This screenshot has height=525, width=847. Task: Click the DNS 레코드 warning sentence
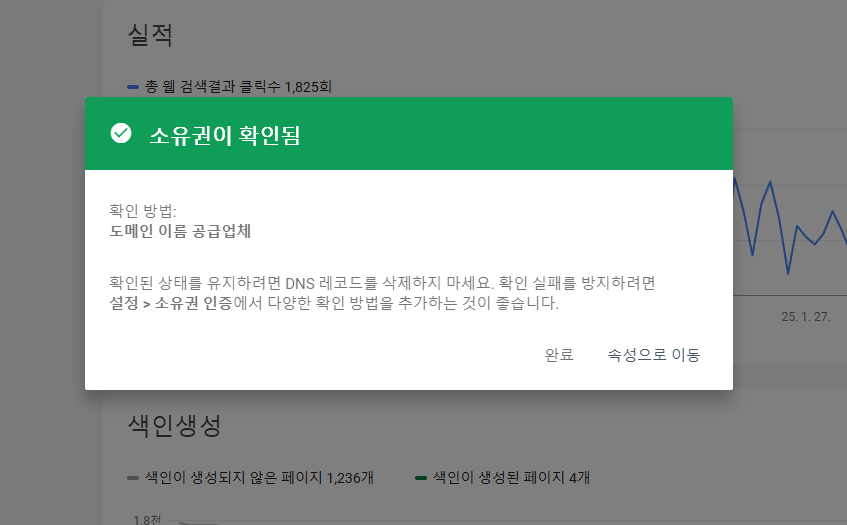coord(382,293)
